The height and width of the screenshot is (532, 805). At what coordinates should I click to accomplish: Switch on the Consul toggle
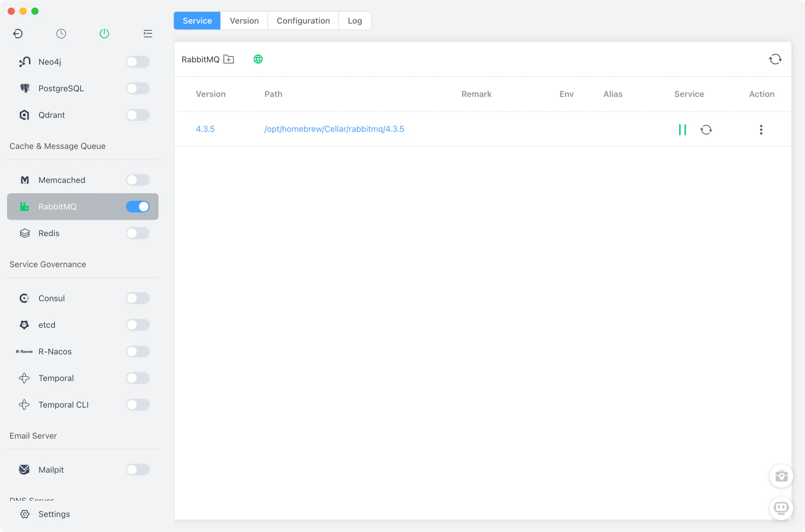pyautogui.click(x=138, y=298)
